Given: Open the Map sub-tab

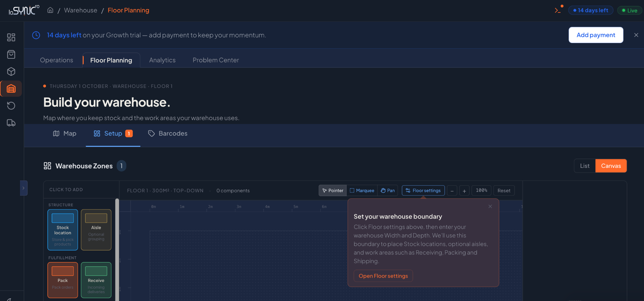Looking at the screenshot, I should pyautogui.click(x=65, y=133).
